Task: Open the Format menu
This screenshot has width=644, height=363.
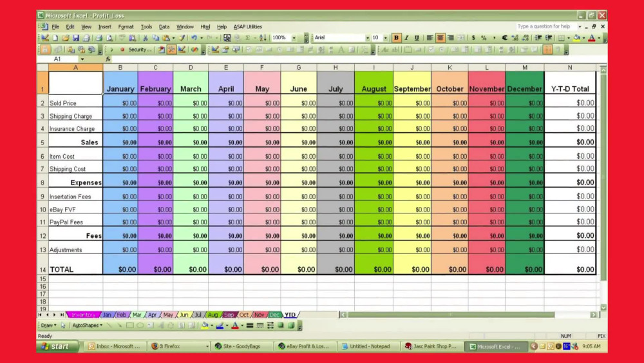Action: click(126, 26)
